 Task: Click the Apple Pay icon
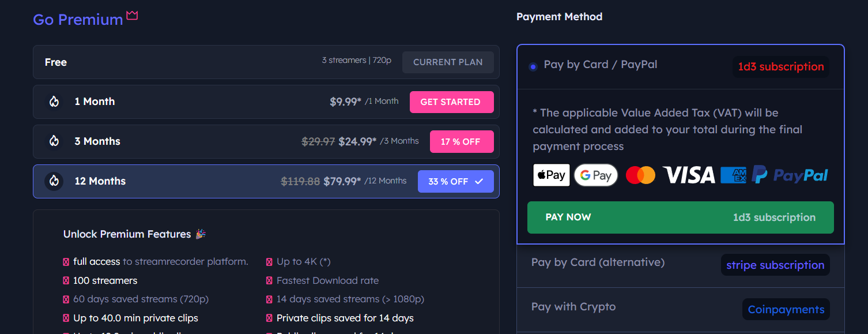click(x=551, y=175)
